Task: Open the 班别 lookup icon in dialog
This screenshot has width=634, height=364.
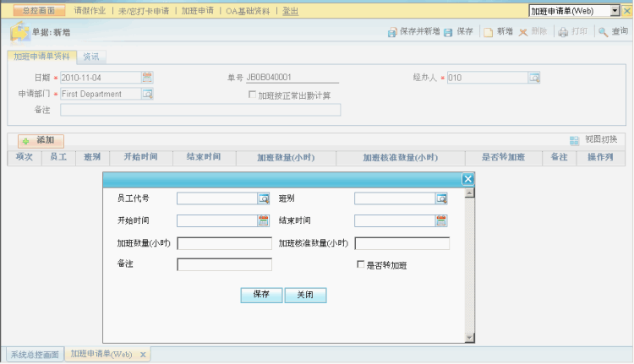Action: pos(441,198)
